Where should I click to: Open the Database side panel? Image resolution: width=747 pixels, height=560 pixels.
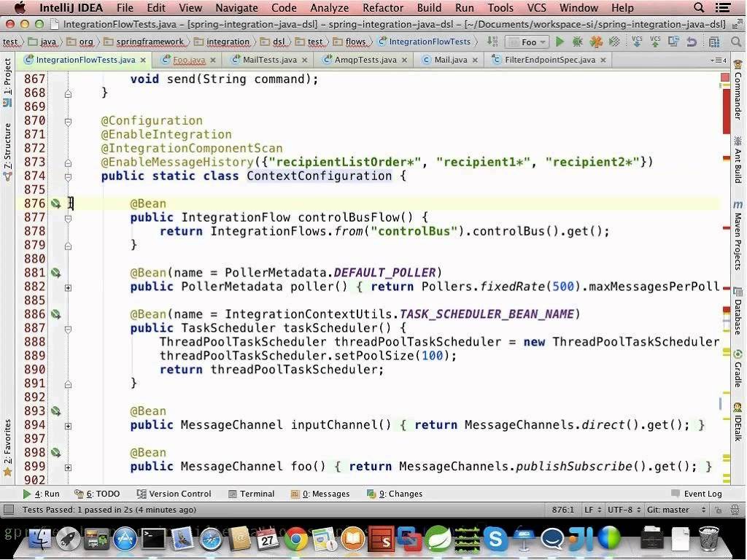738,312
